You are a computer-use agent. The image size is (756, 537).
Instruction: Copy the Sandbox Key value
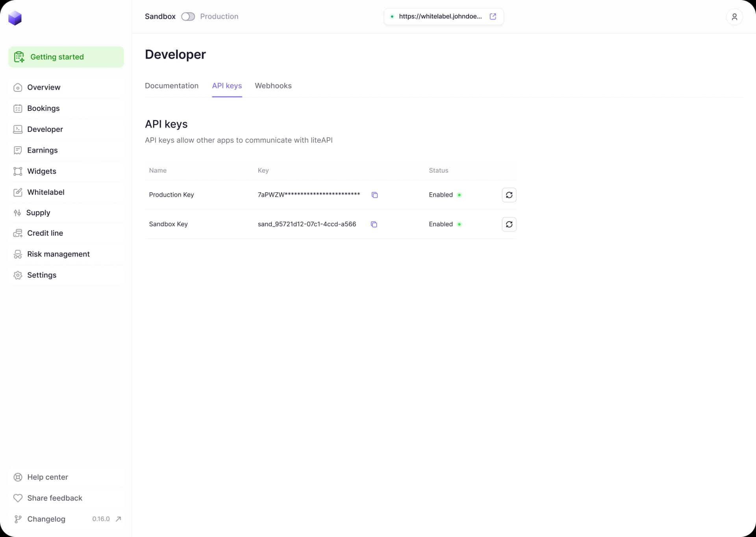coord(374,224)
